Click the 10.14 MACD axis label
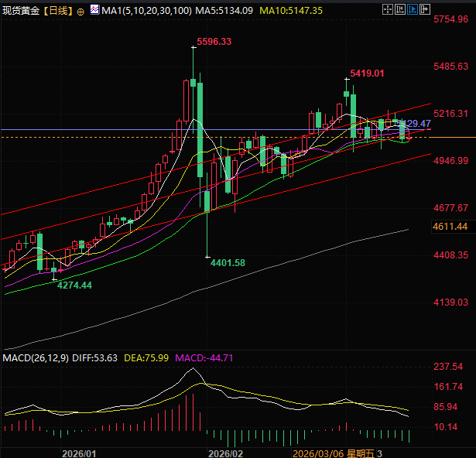Image resolution: width=476 pixels, height=458 pixels. coord(445,427)
